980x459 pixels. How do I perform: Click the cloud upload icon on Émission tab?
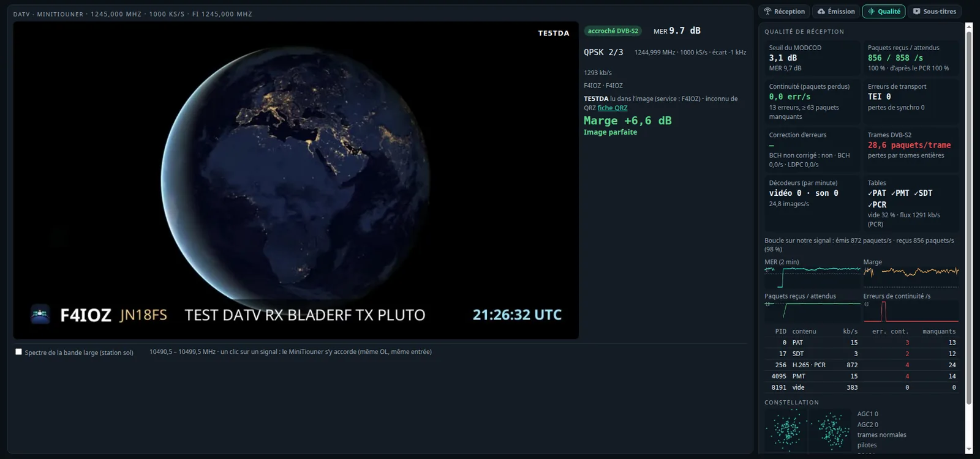(821, 12)
